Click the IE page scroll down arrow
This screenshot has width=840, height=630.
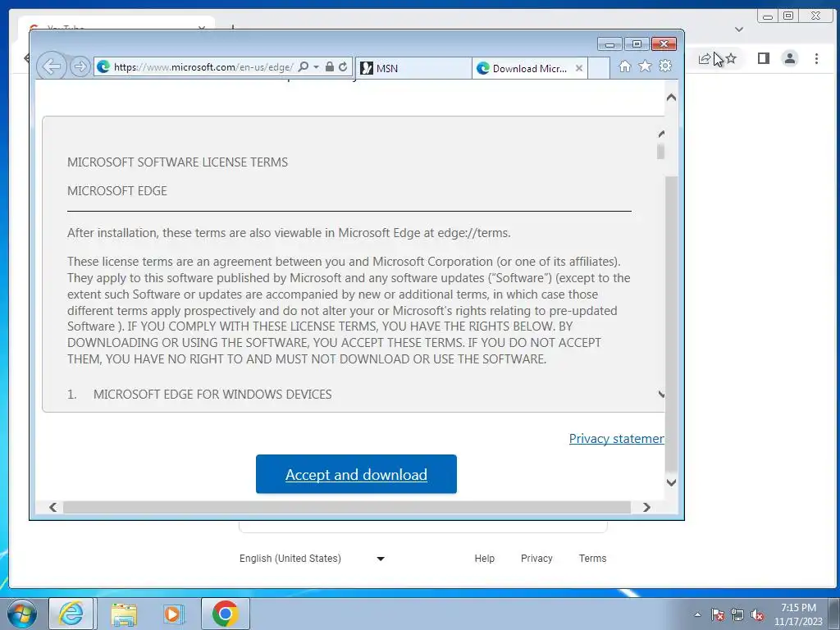click(x=671, y=482)
